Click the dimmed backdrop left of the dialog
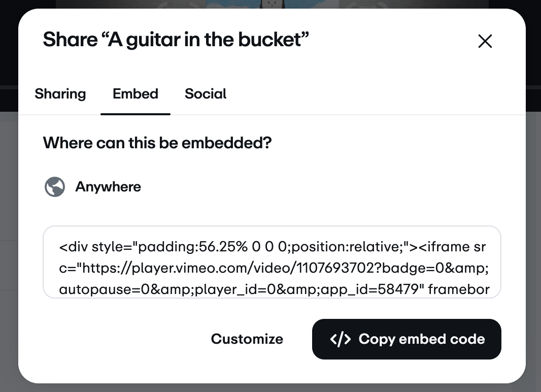The image size is (541, 392). coord(9,207)
